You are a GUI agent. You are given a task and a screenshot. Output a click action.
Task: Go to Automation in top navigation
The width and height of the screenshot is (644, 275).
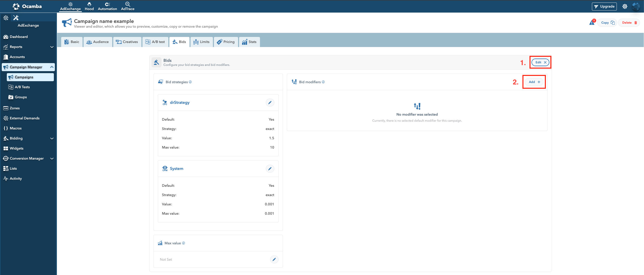coord(107,6)
